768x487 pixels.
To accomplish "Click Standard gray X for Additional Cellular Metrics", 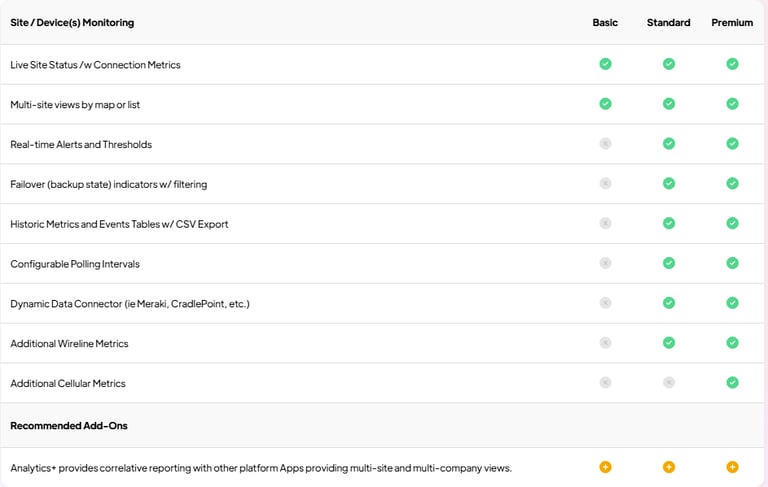I will click(x=669, y=382).
